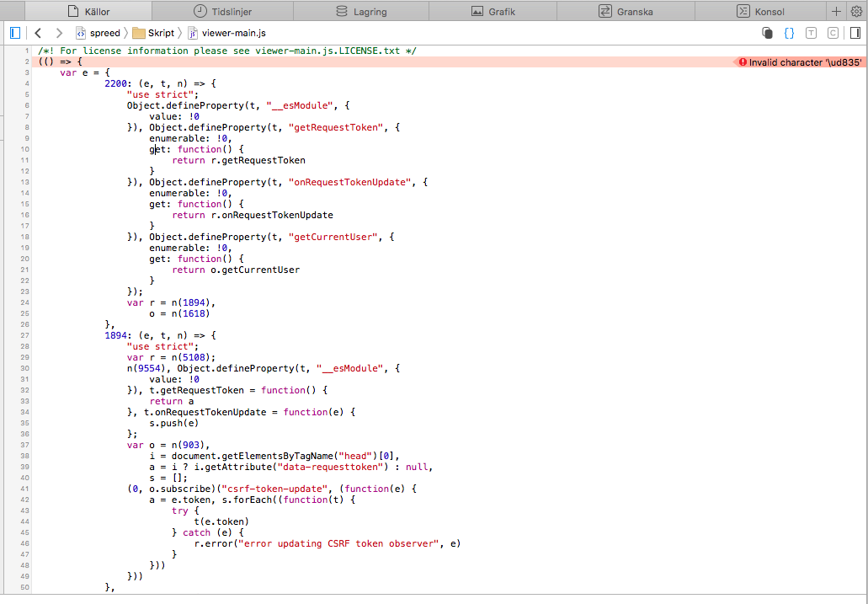Click return r.getRequestToken on line 11
Image resolution: width=868 pixels, height=604 pixels.
[238, 160]
